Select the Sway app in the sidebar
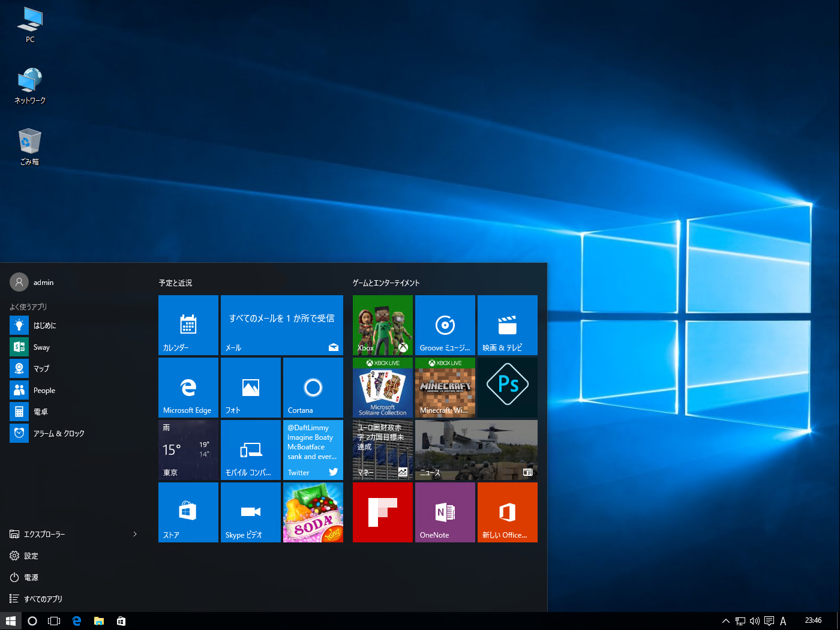The image size is (840, 630). click(41, 347)
